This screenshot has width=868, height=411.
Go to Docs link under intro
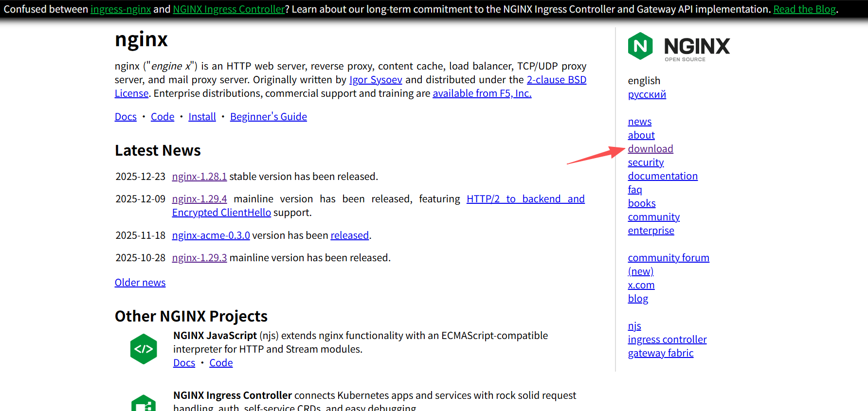click(126, 117)
